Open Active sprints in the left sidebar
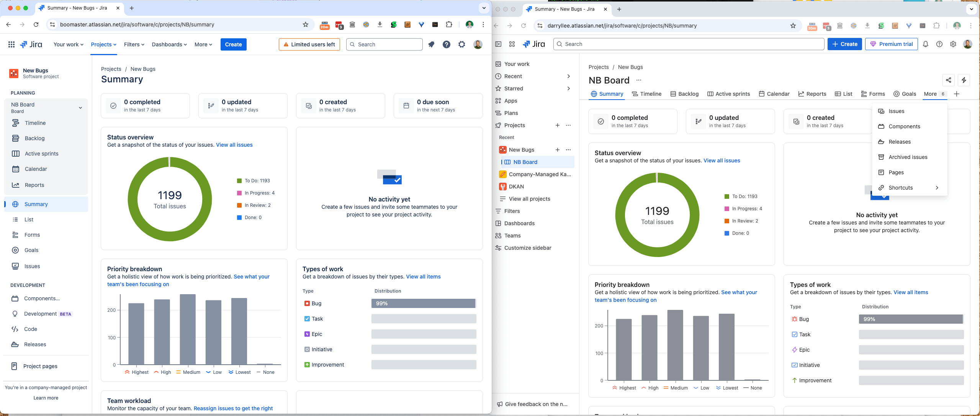This screenshot has width=980, height=416. [41, 154]
